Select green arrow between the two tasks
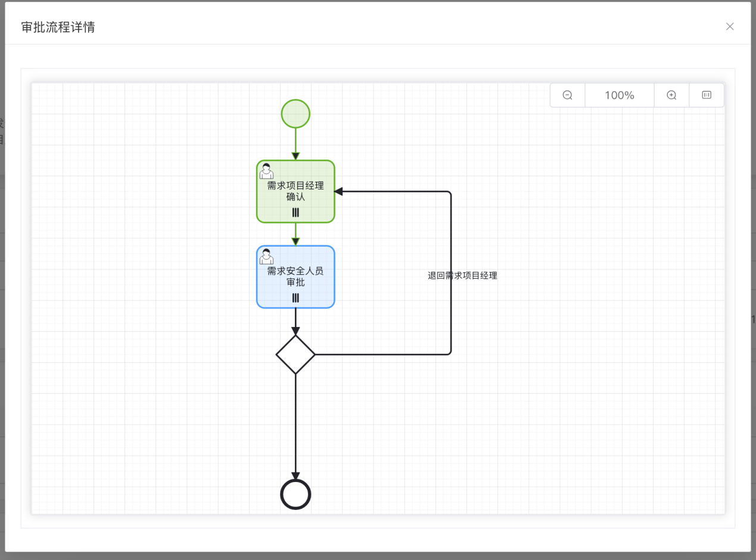This screenshot has width=756, height=560. [295, 234]
